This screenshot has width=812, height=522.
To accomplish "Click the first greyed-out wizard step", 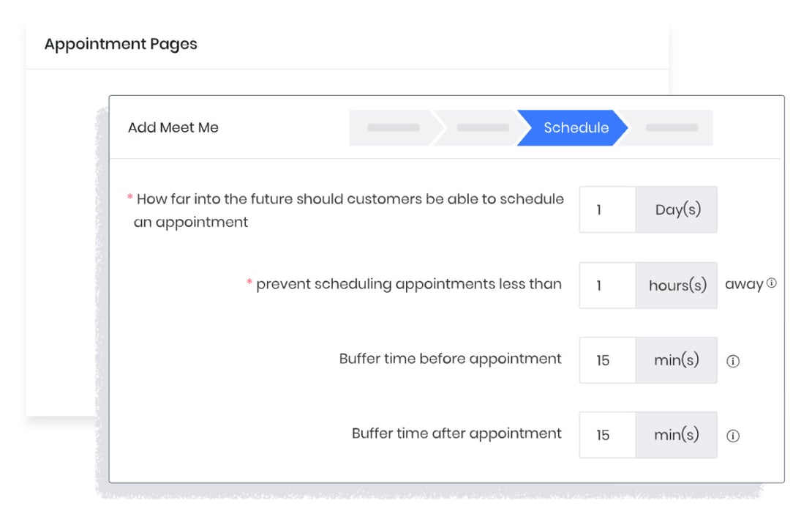I will click(393, 127).
